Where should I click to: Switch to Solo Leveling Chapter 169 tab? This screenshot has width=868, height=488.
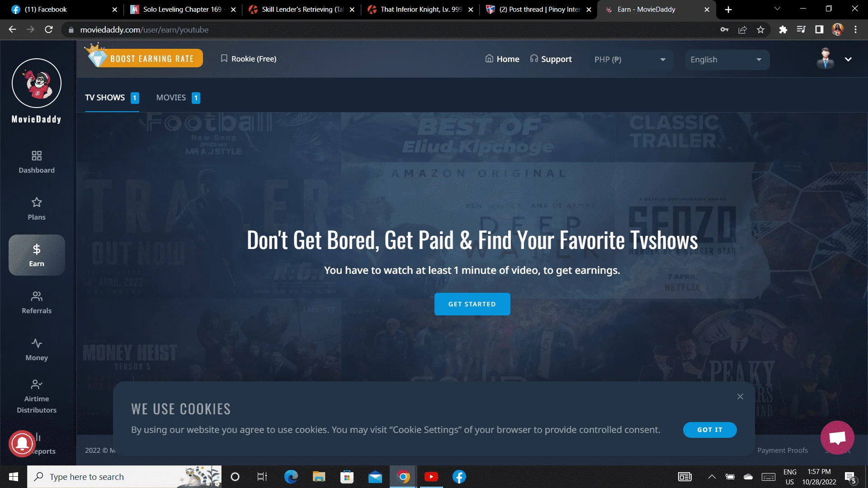[x=182, y=9]
